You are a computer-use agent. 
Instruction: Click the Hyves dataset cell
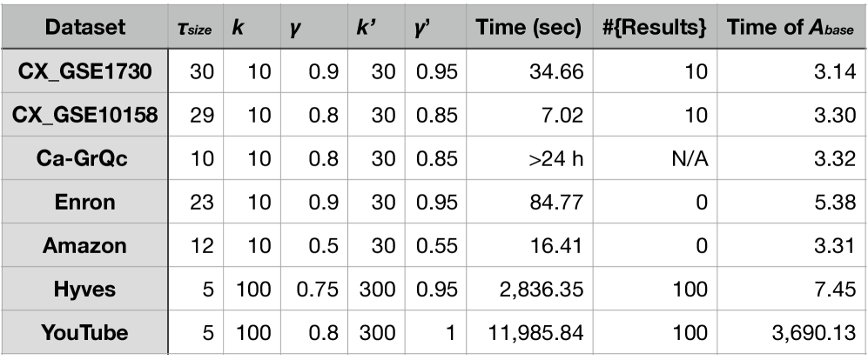coord(85,289)
